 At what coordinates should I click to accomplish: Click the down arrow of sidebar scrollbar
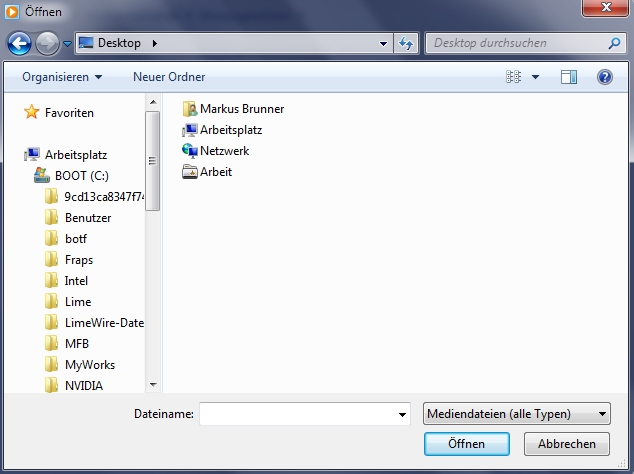[153, 384]
